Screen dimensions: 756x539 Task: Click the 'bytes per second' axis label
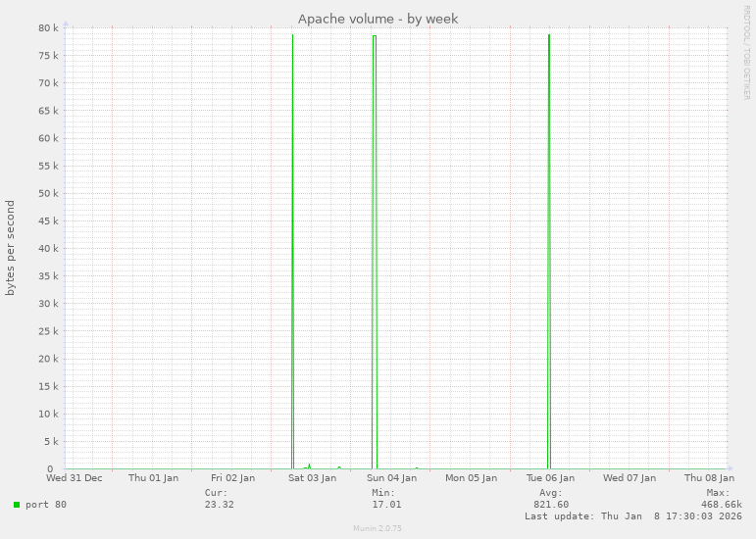[10, 248]
